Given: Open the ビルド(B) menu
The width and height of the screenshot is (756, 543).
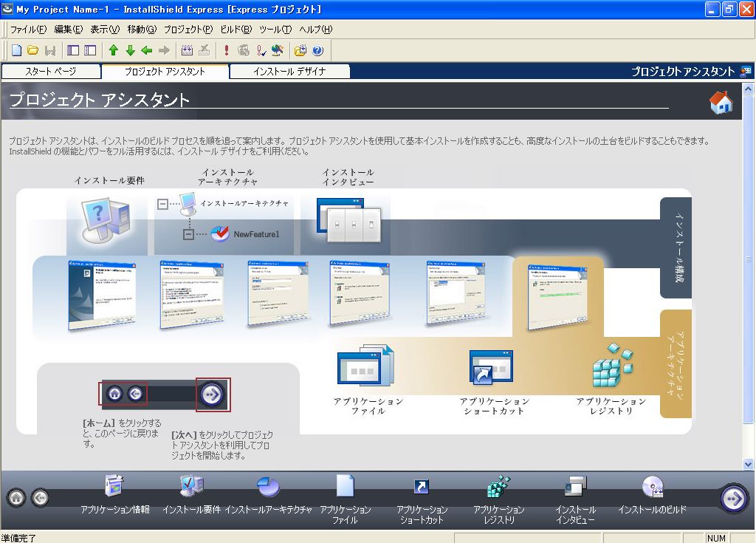Looking at the screenshot, I should (236, 30).
